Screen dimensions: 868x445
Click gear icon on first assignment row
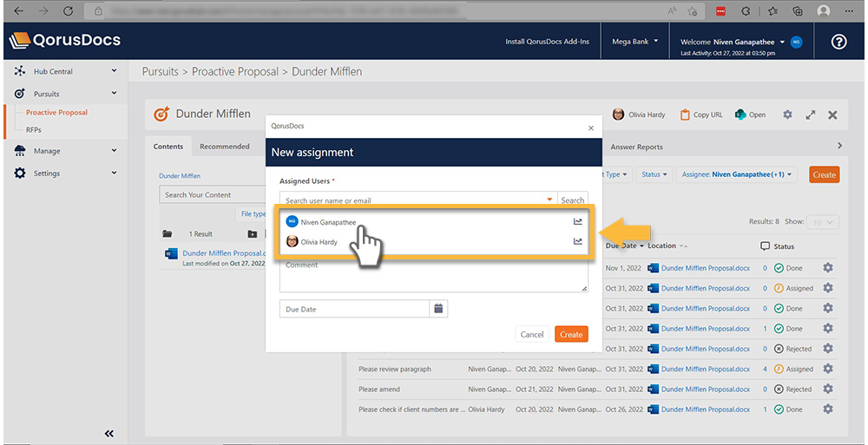pyautogui.click(x=827, y=268)
